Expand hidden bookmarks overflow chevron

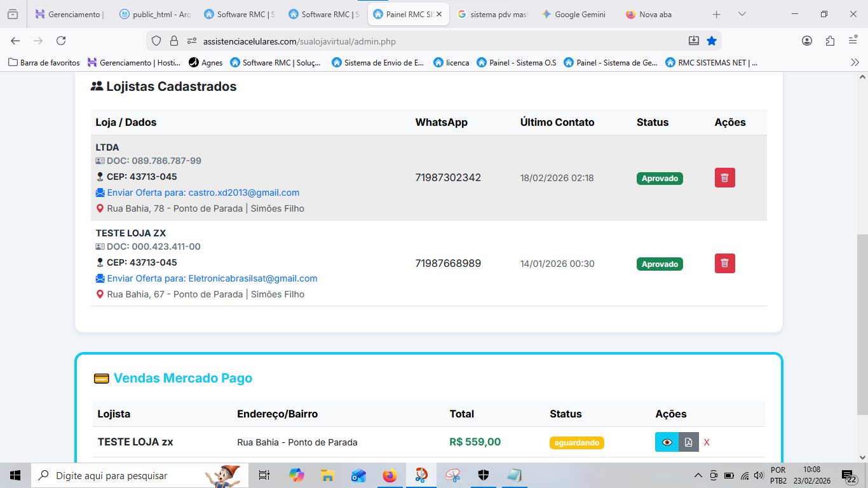(x=855, y=62)
